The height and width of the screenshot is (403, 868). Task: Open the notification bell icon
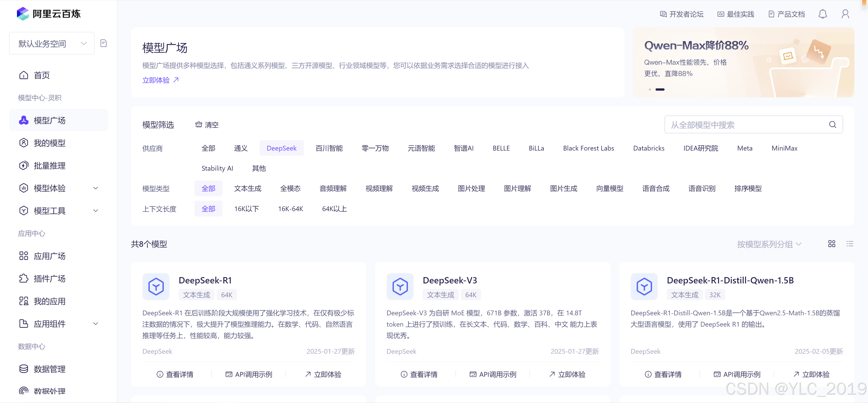click(x=823, y=14)
